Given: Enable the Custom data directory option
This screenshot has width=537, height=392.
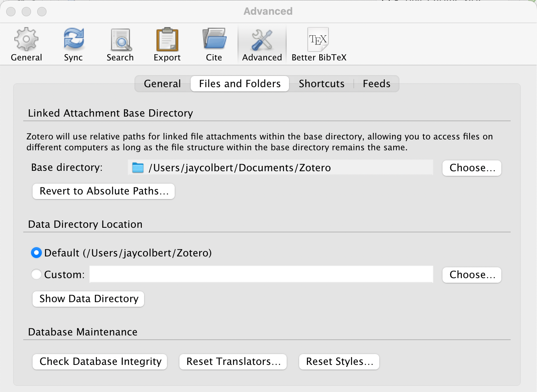Looking at the screenshot, I should pos(36,274).
